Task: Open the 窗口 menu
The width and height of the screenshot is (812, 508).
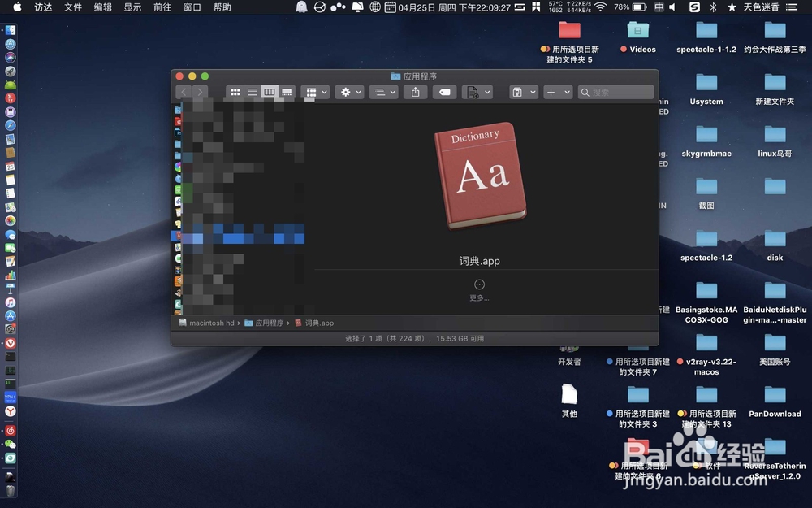Action: pos(192,7)
